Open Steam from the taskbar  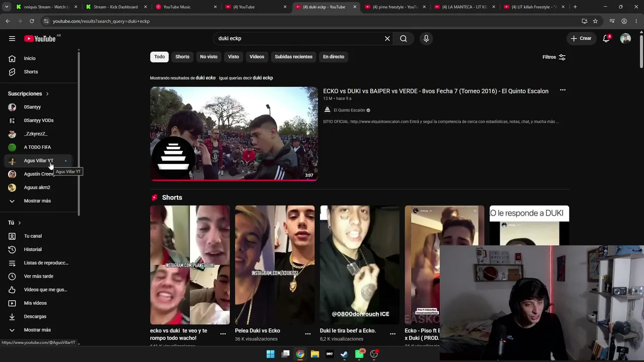(x=344, y=354)
